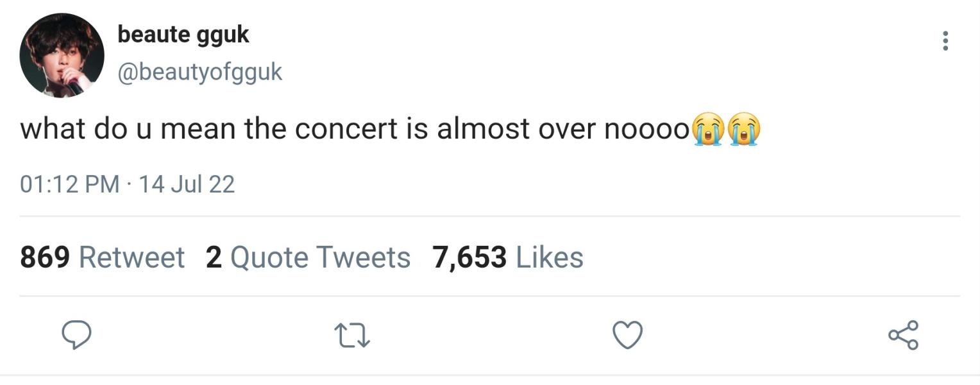Reply to the tweet using speech bubble icon

coord(76,334)
